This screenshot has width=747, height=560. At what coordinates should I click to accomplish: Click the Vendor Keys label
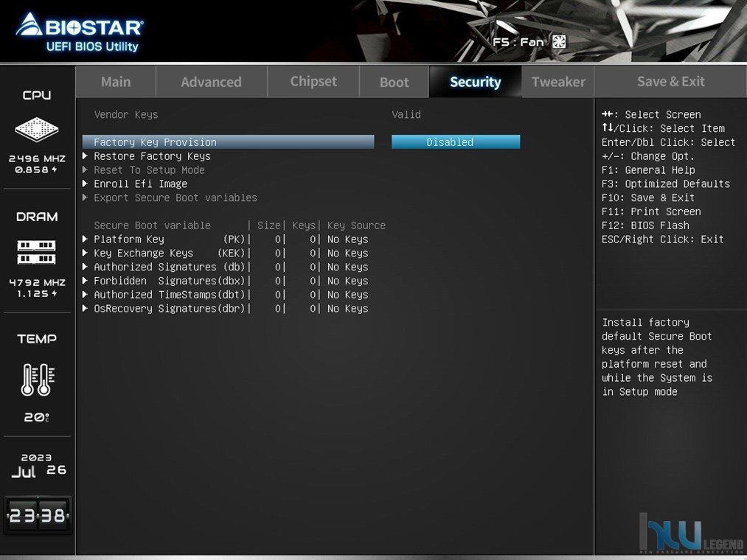pos(126,114)
